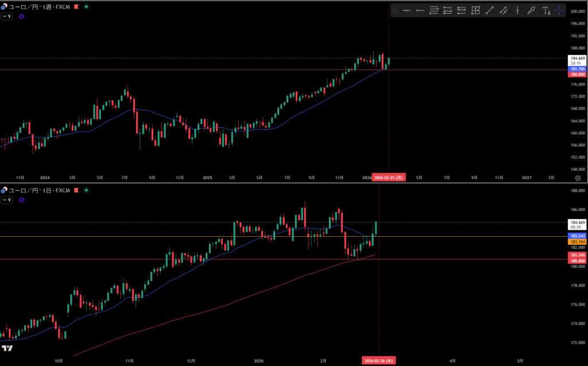Click the red flag on weekly chart
The width and height of the screenshot is (588, 366).
pyautogui.click(x=76, y=6)
